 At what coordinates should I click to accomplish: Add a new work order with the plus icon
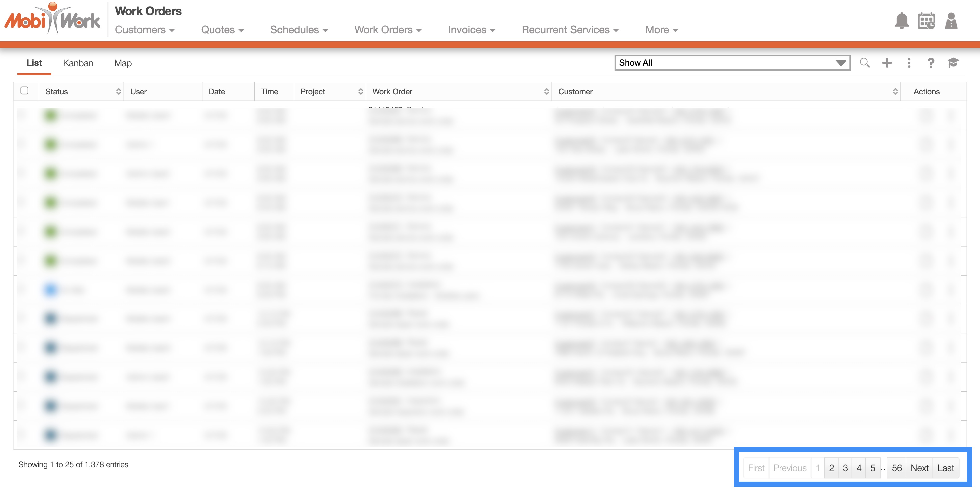[x=887, y=63]
